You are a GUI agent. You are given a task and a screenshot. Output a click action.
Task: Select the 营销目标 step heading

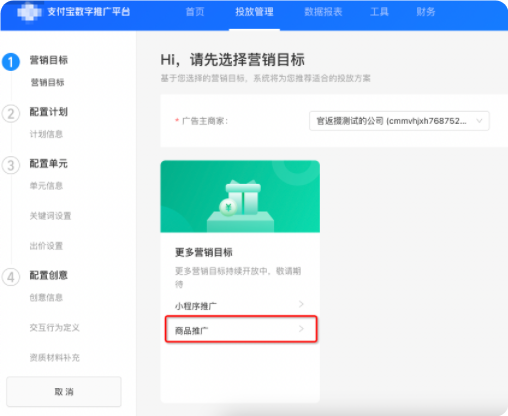(x=49, y=60)
